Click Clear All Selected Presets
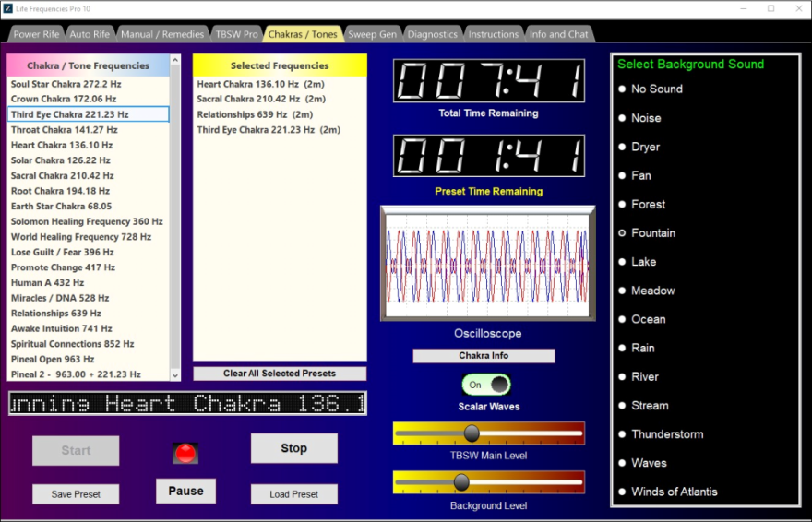Viewport: 812px width, 522px height. (280, 374)
